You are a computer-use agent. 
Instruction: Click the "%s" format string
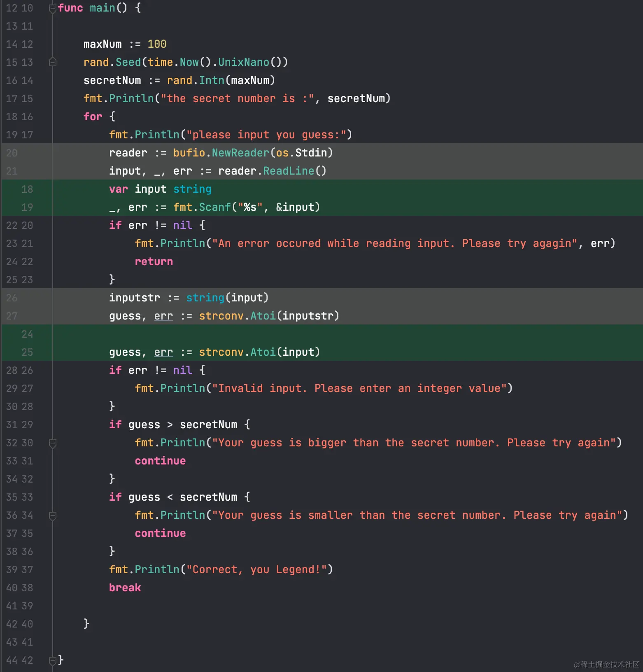[x=250, y=207]
